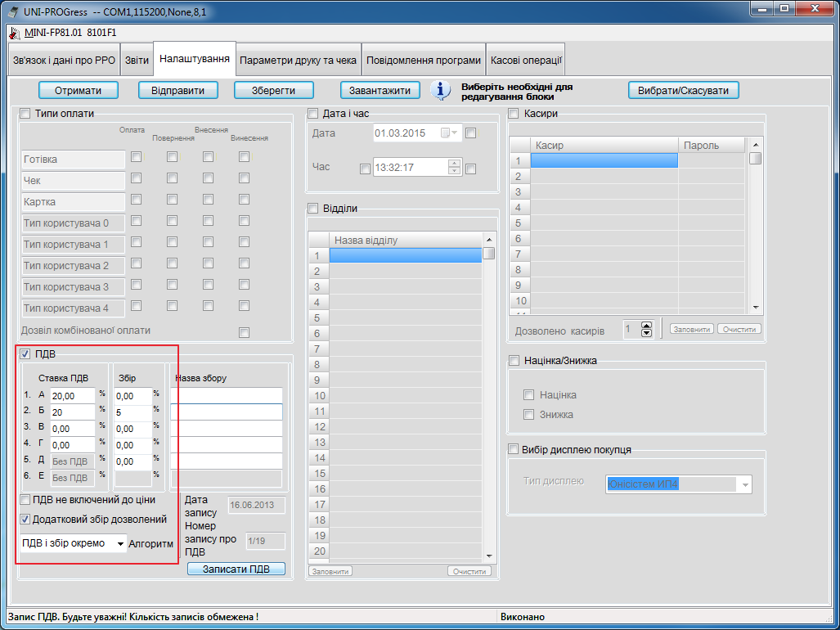Click the time field spinner arrows
The height and width of the screenshot is (630, 840).
click(455, 168)
